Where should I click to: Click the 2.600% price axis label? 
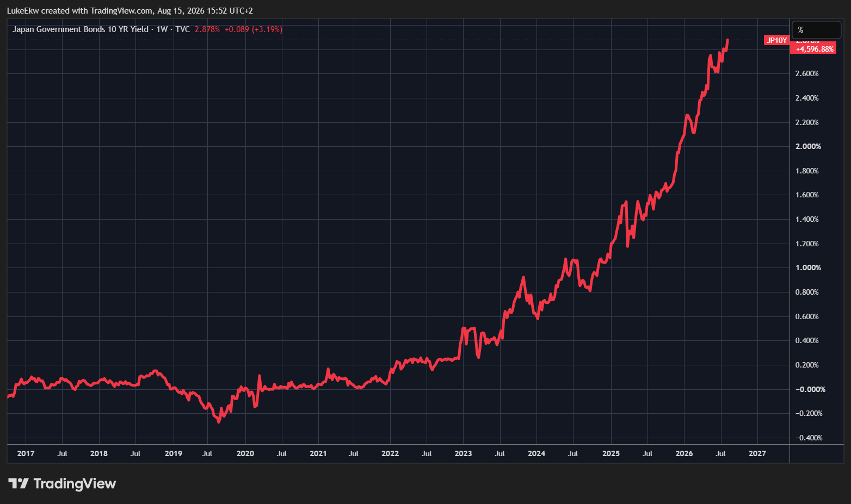[x=807, y=73]
